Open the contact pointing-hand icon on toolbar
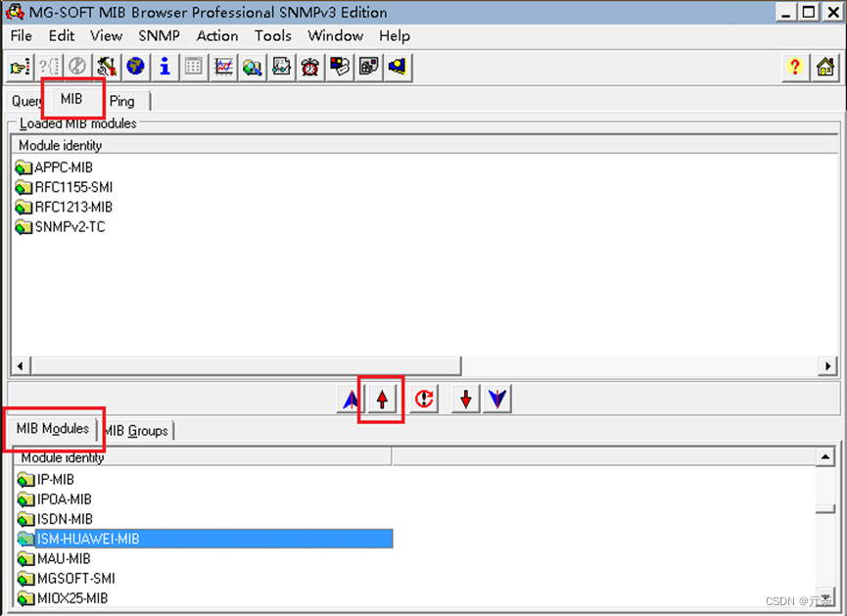This screenshot has height=616, width=847. coord(20,67)
